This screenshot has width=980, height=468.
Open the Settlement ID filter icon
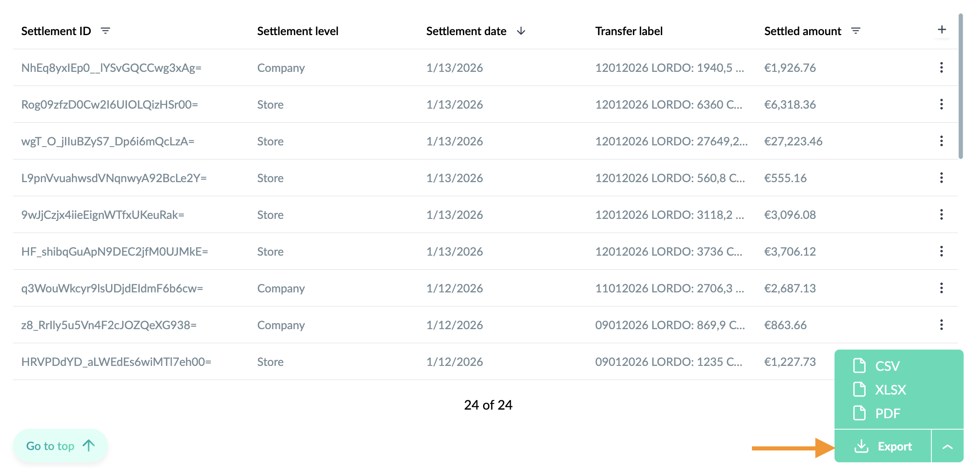105,31
